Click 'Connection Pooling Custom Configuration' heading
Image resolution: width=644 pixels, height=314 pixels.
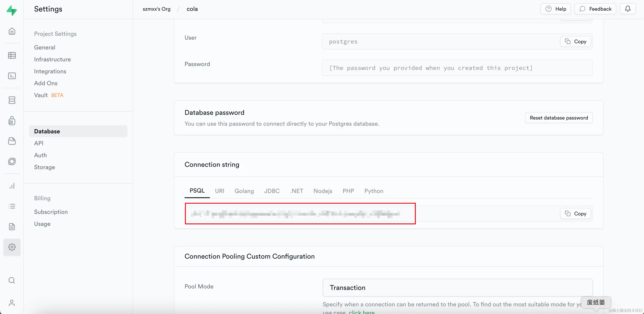click(x=250, y=256)
